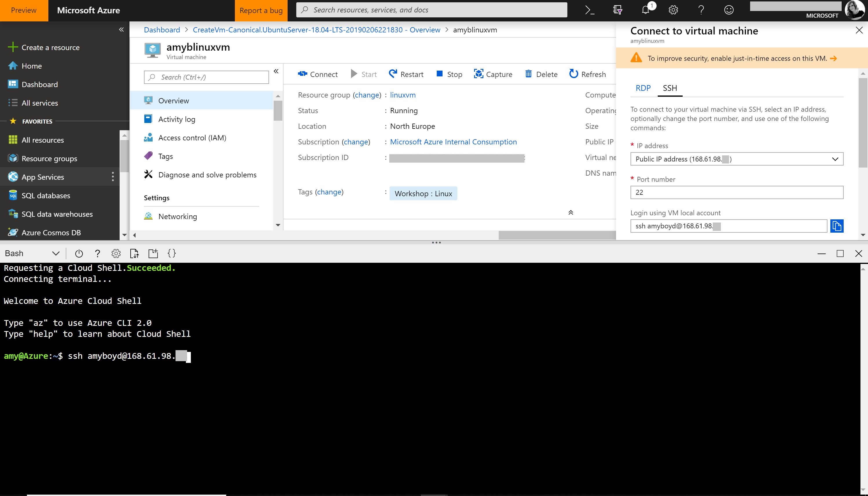Collapse the essentials section chevron
The height and width of the screenshot is (496, 868).
click(x=570, y=212)
